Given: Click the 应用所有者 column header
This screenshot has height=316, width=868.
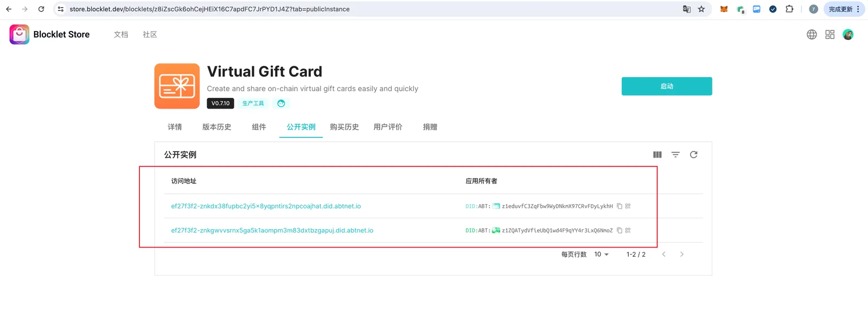Looking at the screenshot, I should click(481, 181).
